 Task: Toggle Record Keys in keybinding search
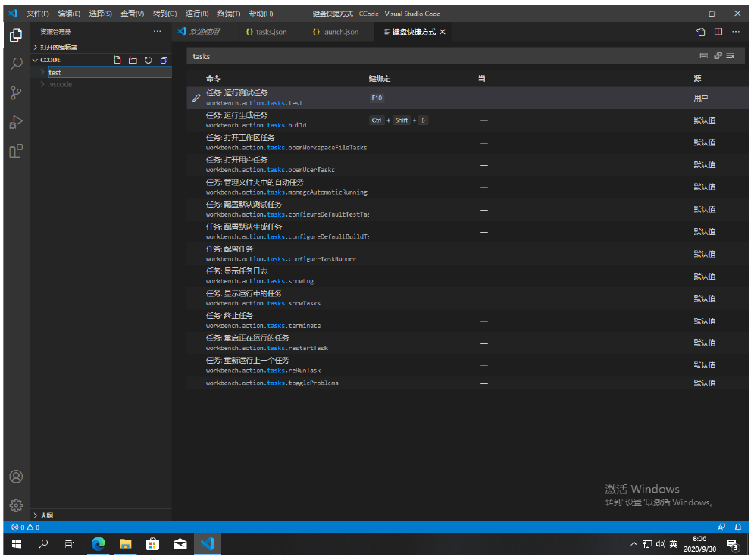pos(703,56)
